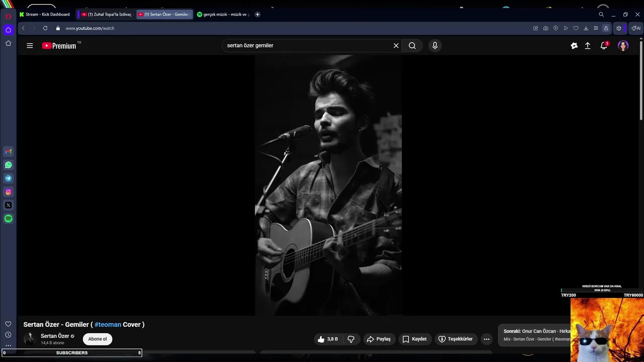Toggle the ad blocker shield icon

[556, 29]
